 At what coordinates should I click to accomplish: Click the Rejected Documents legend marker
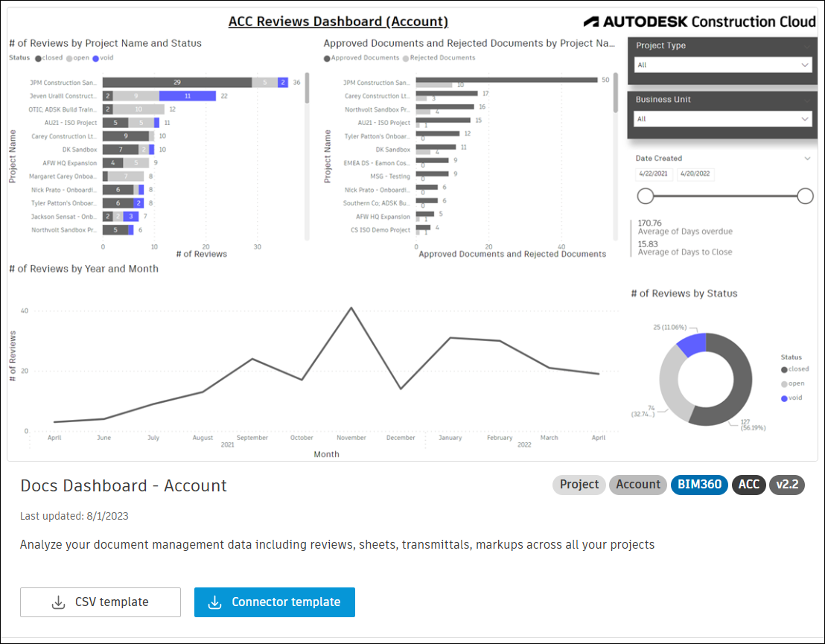click(406, 58)
